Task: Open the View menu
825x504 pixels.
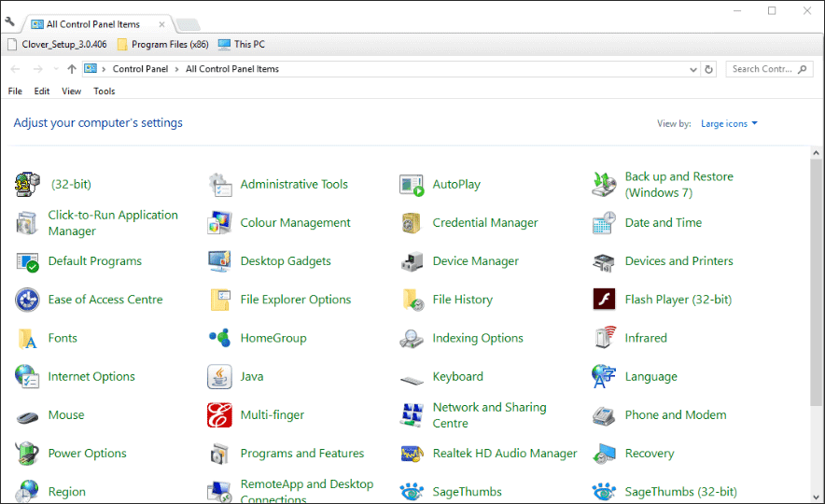Action: 72,91
